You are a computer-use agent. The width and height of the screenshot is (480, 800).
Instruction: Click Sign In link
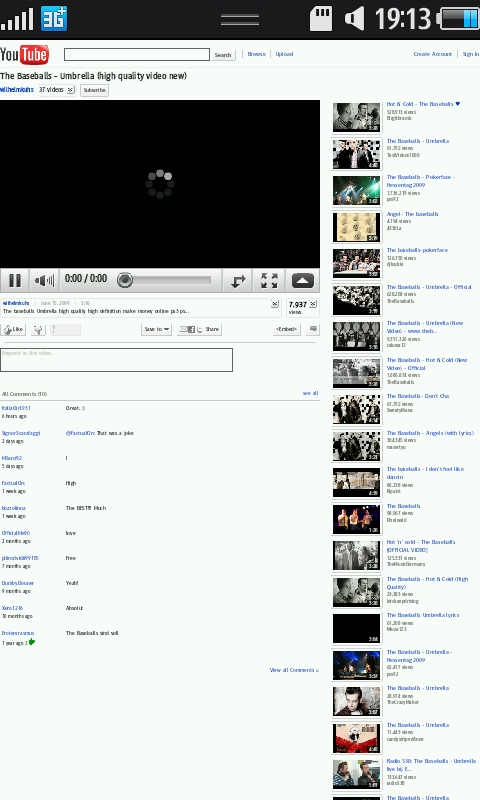(471, 54)
